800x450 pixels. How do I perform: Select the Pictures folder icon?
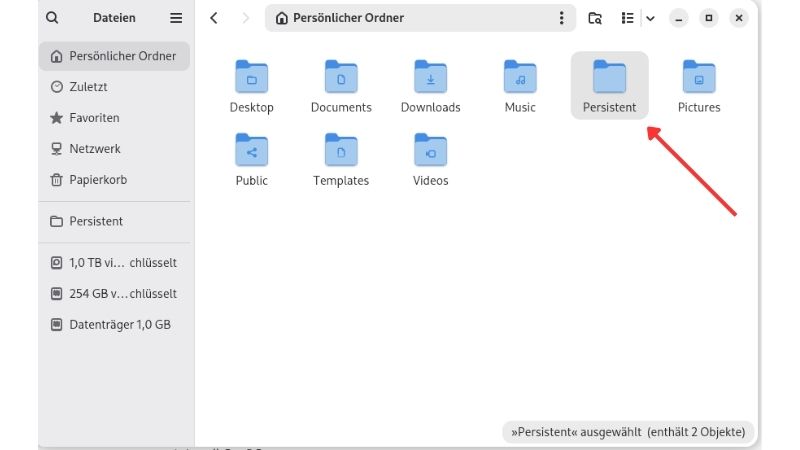[x=699, y=77]
